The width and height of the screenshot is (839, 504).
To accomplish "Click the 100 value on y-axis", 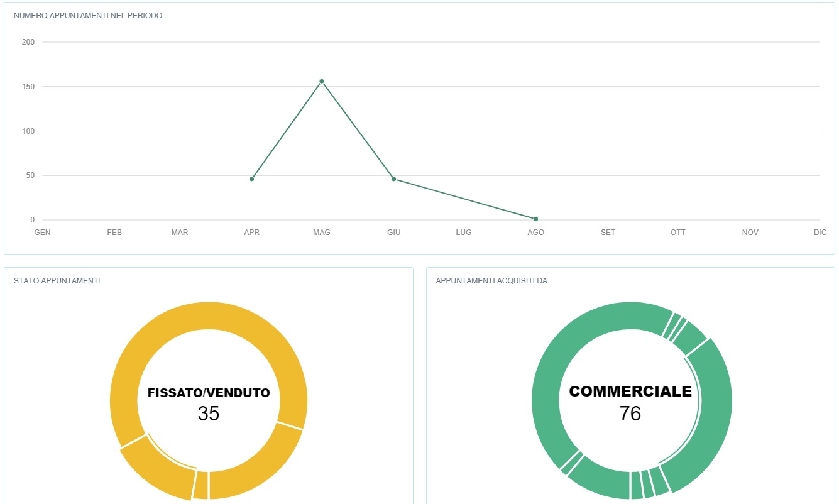I will [28, 131].
